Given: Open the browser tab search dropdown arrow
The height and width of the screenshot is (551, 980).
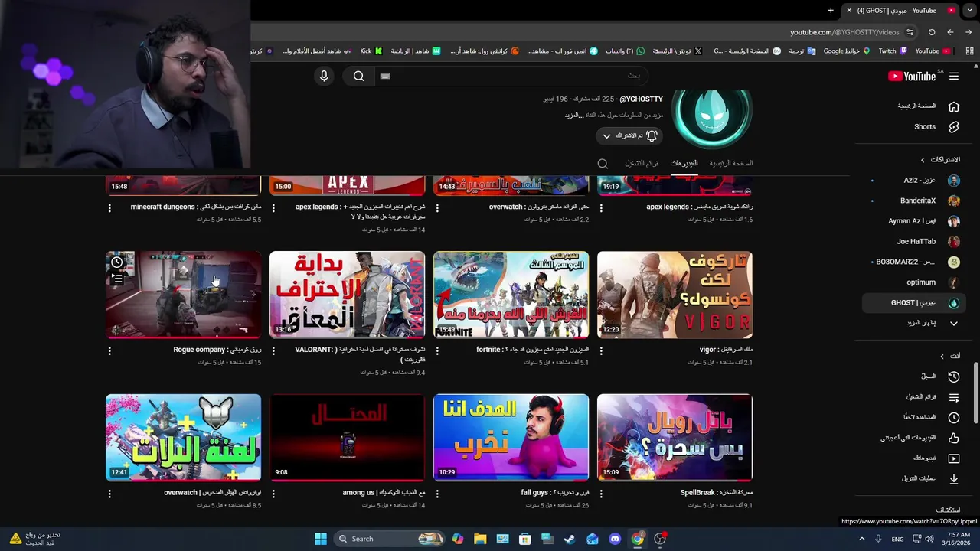Looking at the screenshot, I should tap(970, 11).
